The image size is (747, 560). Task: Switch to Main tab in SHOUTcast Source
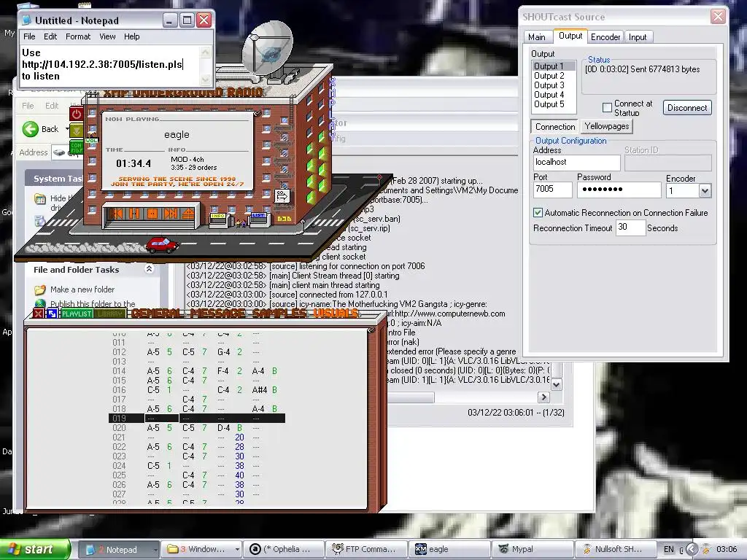(536, 37)
